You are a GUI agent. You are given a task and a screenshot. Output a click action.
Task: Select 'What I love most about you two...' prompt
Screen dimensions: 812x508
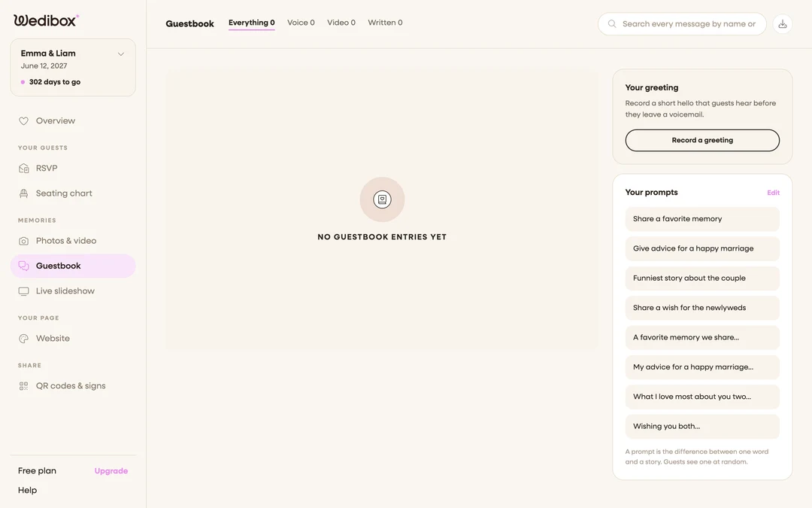point(702,397)
